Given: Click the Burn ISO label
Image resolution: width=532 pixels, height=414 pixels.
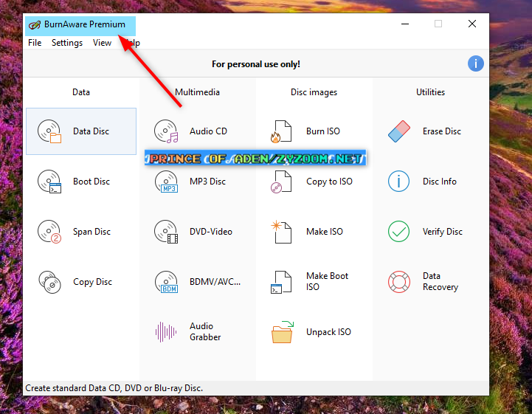Looking at the screenshot, I should (323, 131).
